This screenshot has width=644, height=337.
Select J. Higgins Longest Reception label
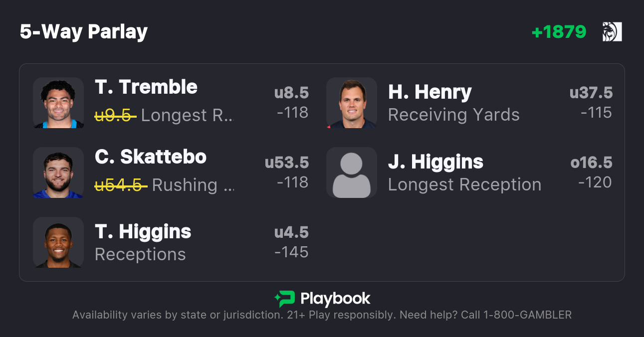click(464, 184)
